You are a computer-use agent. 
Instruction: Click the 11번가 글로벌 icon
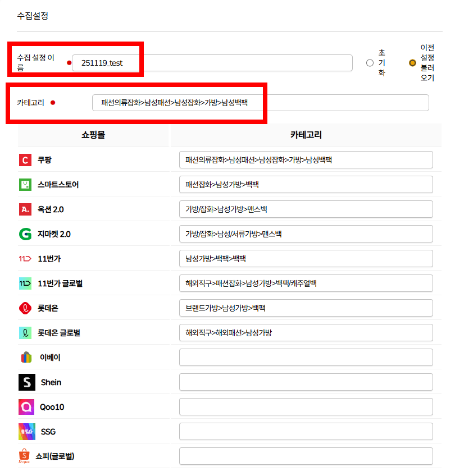click(25, 283)
